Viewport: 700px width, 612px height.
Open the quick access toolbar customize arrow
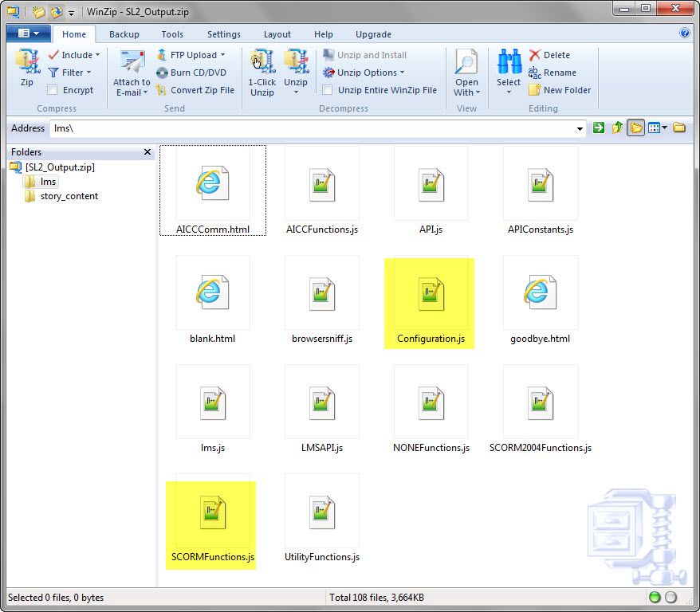pos(72,13)
